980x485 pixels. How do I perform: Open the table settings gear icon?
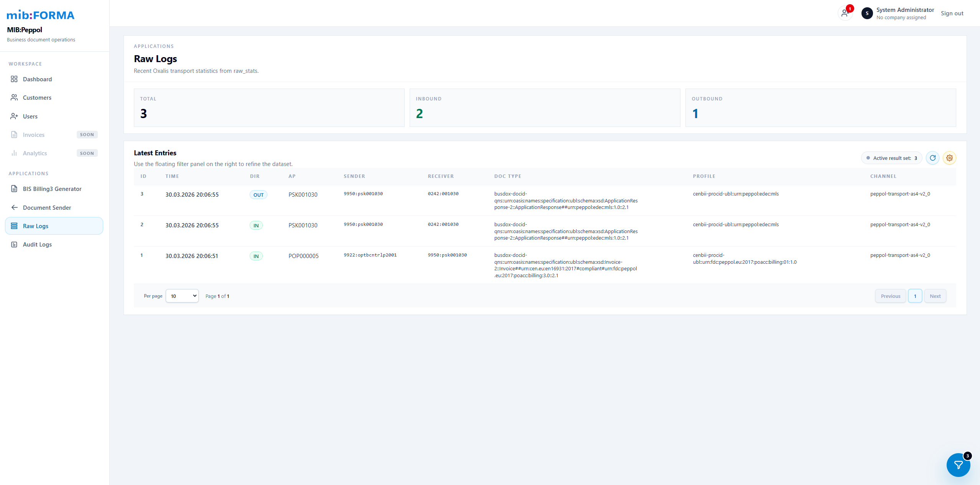click(x=949, y=158)
